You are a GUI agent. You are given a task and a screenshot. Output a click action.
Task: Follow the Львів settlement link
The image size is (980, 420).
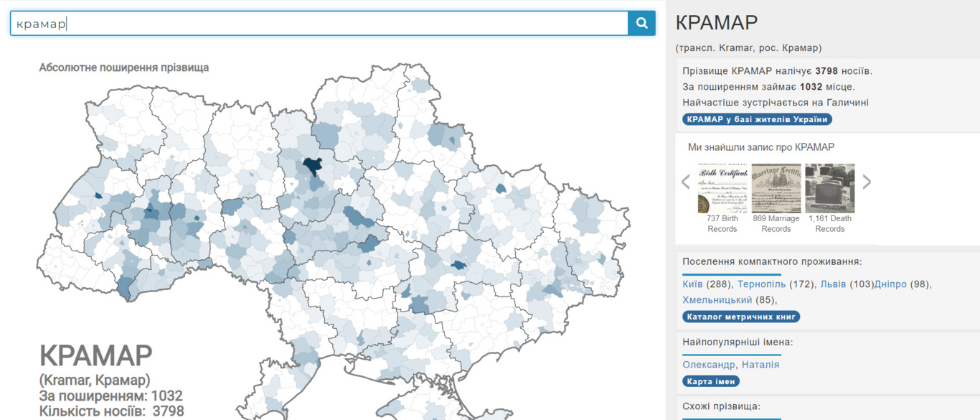click(x=834, y=284)
